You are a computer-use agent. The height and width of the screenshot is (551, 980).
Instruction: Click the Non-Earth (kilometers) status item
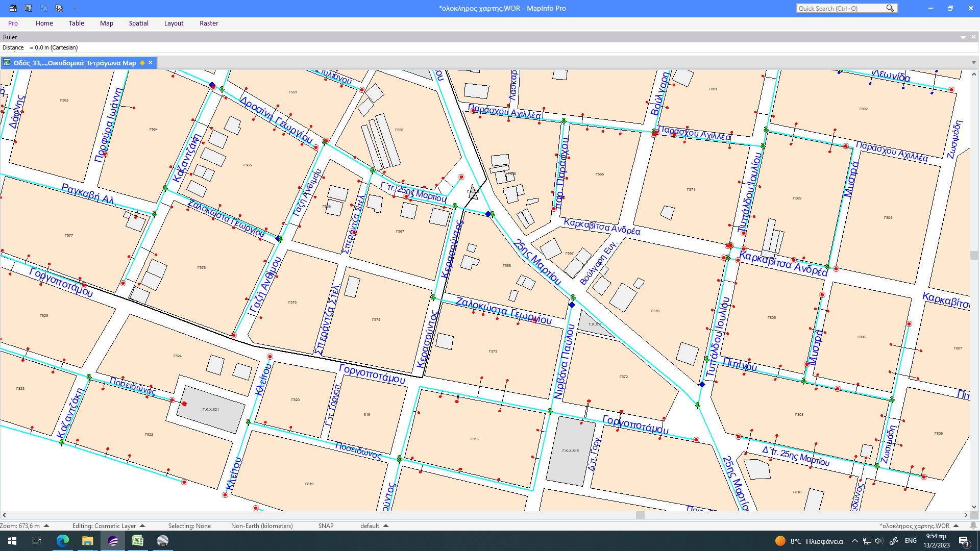(262, 526)
